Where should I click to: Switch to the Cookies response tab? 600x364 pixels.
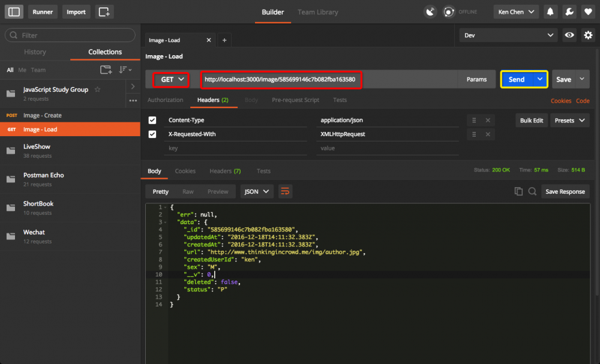pos(185,171)
